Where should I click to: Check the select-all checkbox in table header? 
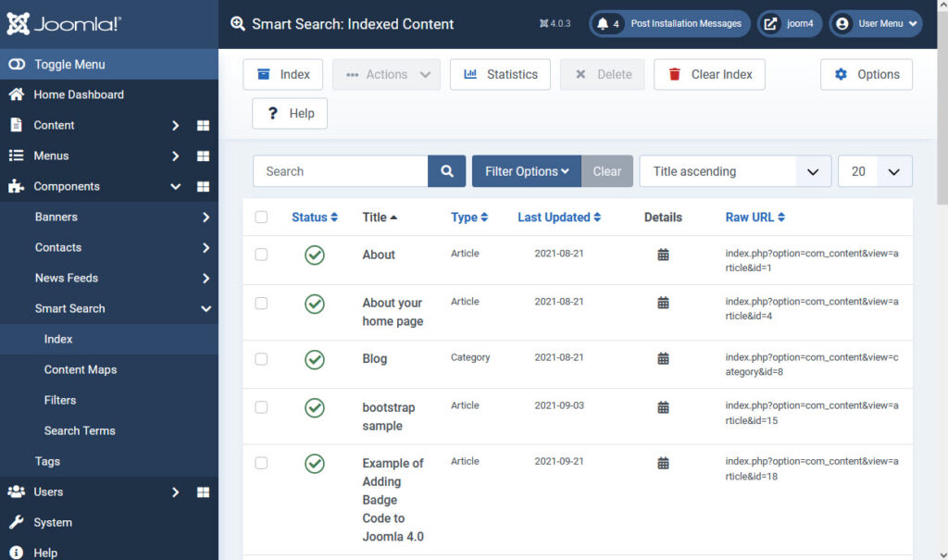[x=261, y=218]
